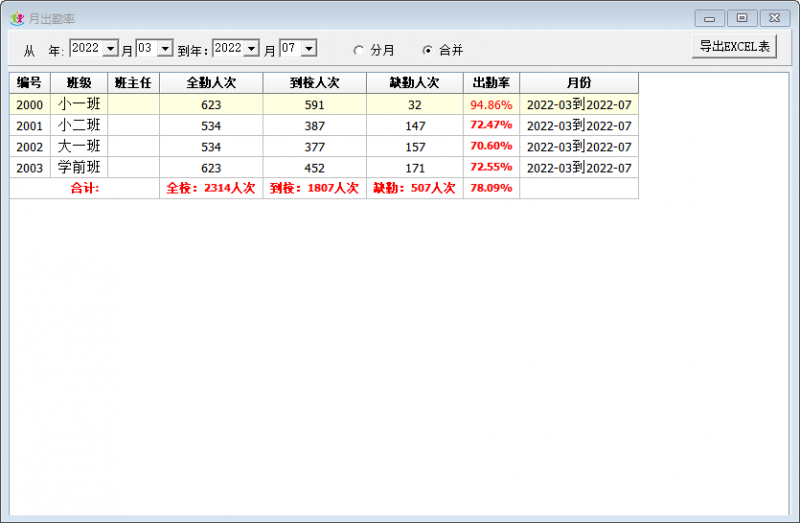This screenshot has height=523, width=800.
Task: Click 大一班 attendance rate 70.60% cell
Action: coord(491,146)
